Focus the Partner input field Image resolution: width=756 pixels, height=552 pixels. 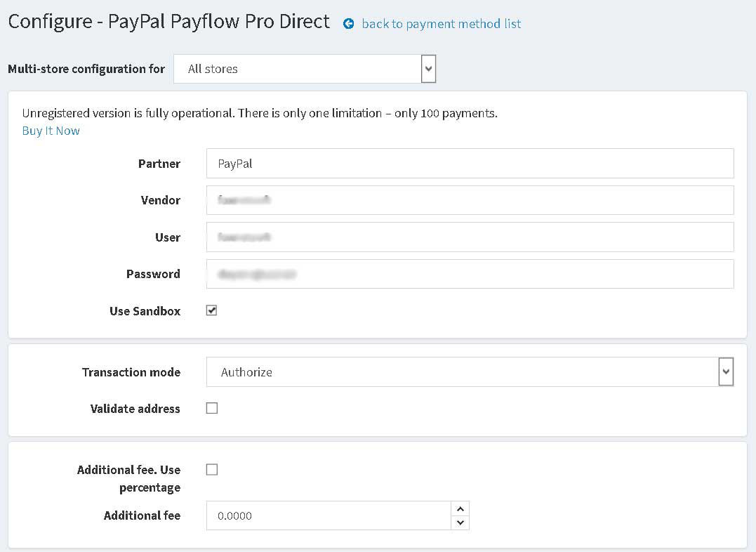[470, 164]
